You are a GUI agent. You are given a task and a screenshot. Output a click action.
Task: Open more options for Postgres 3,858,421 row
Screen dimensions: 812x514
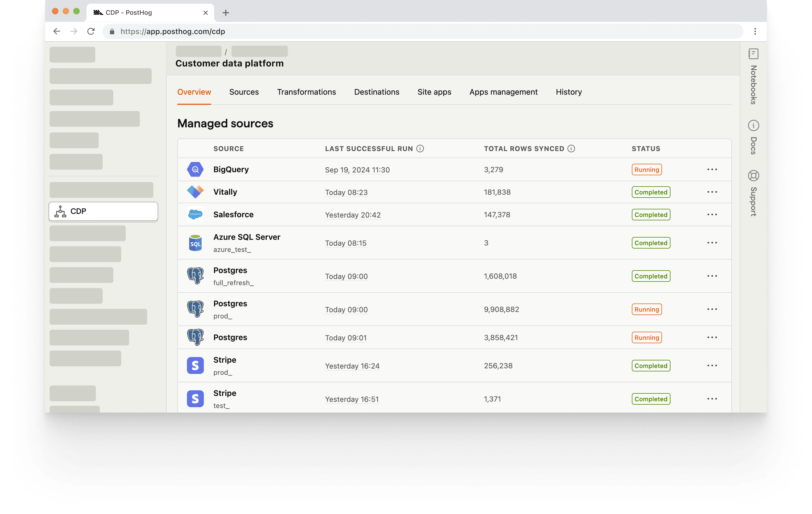(712, 337)
